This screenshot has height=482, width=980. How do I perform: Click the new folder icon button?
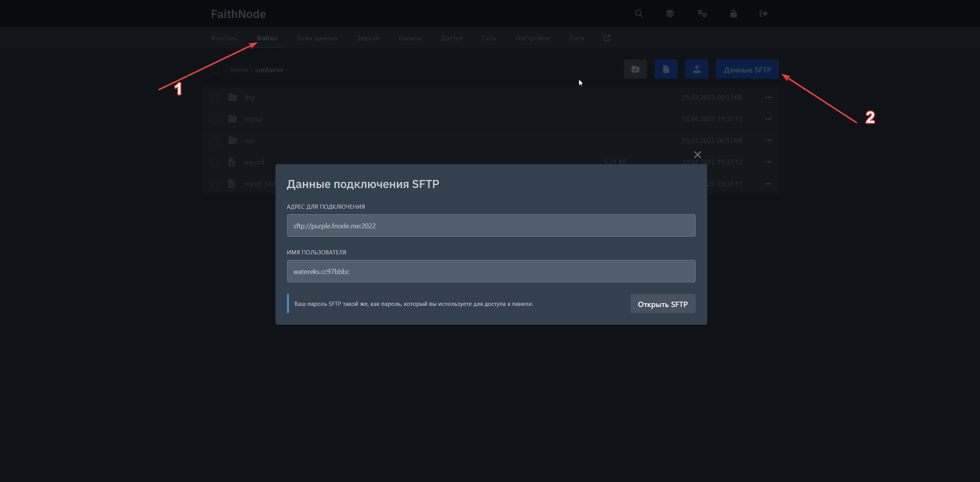point(635,69)
